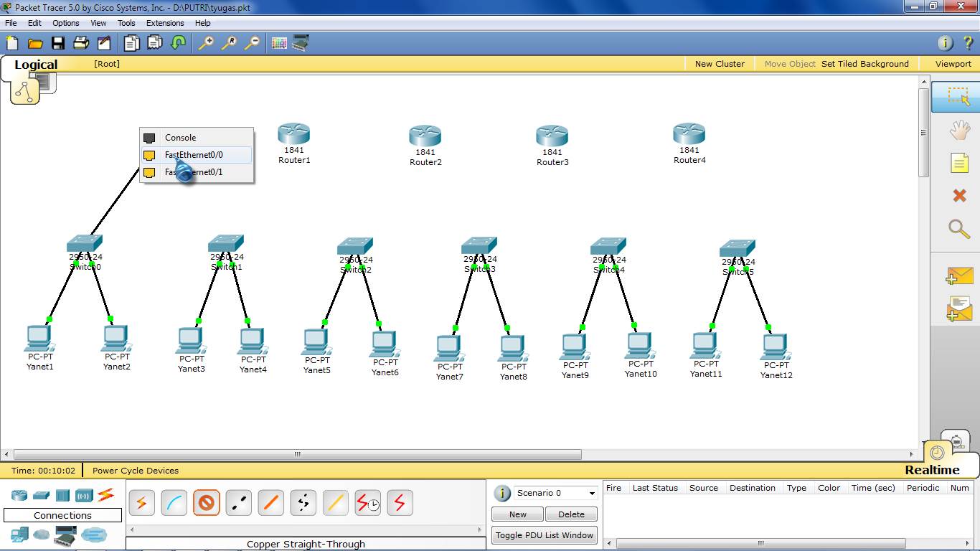This screenshot has width=980, height=551.
Task: Open the Scenario 0 dropdown
Action: coord(556,493)
